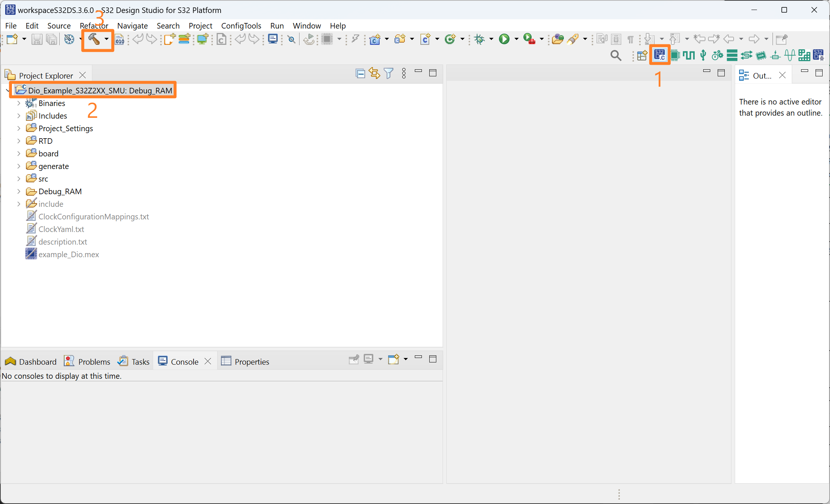Viewport: 830px width, 504px height.
Task: Toggle Pin Editor in the main toolbar
Action: 781,39
